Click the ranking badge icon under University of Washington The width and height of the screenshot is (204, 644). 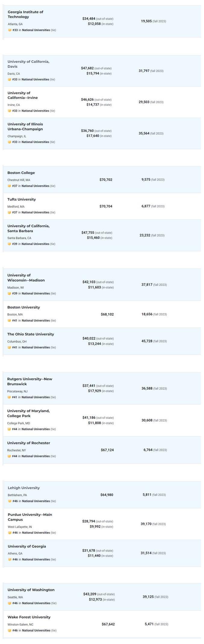click(x=9, y=603)
